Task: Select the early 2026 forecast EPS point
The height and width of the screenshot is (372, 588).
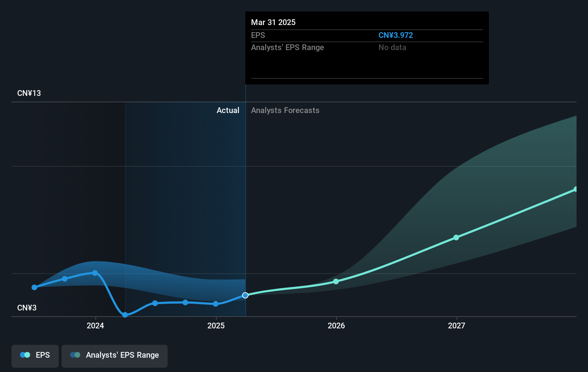Action: click(336, 282)
